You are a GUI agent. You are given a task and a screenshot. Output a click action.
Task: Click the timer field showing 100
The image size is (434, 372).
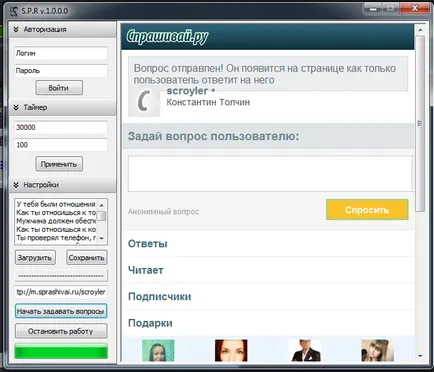pyautogui.click(x=61, y=145)
